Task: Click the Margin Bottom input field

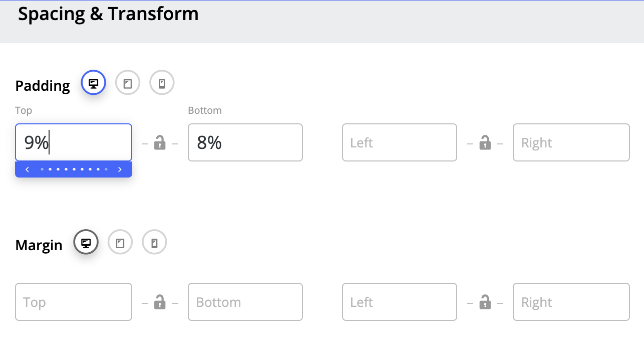Action: [245, 302]
